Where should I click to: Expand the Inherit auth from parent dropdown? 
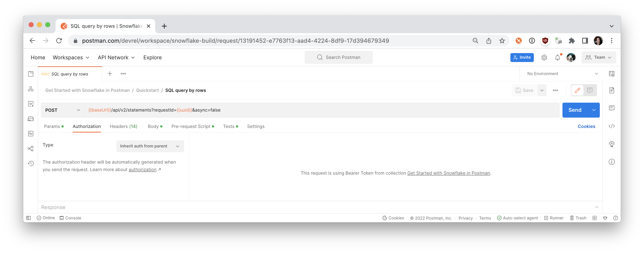pyautogui.click(x=150, y=146)
